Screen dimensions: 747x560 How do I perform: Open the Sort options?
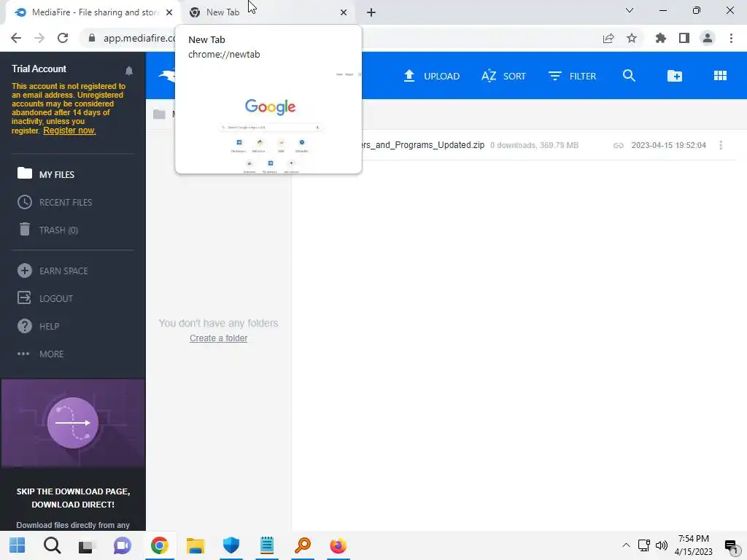pyautogui.click(x=503, y=76)
